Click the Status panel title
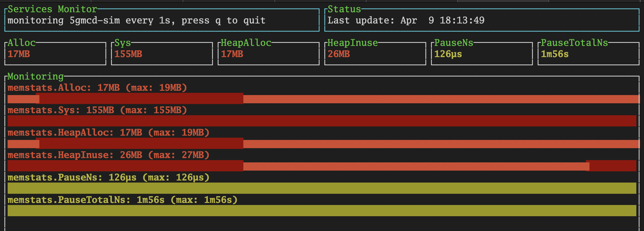The width and height of the screenshot is (644, 231). pyautogui.click(x=344, y=9)
